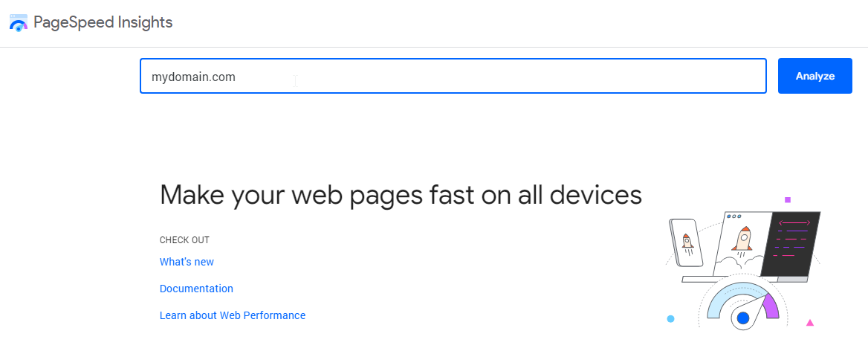868x354 pixels.
Task: Click the dark code panel illustration
Action: click(791, 244)
